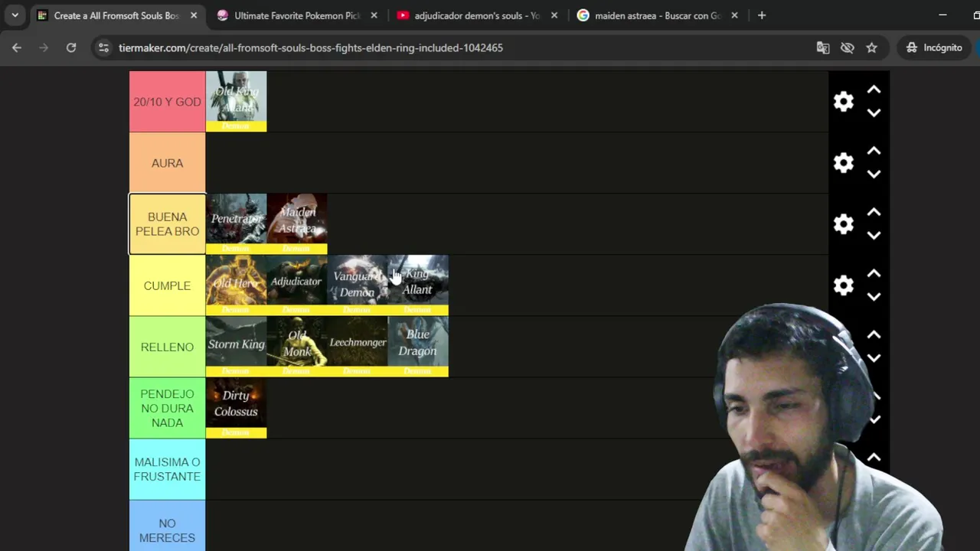This screenshot has height=551, width=980.
Task: Move 20/10 Y GOD row up
Action: [x=874, y=90]
